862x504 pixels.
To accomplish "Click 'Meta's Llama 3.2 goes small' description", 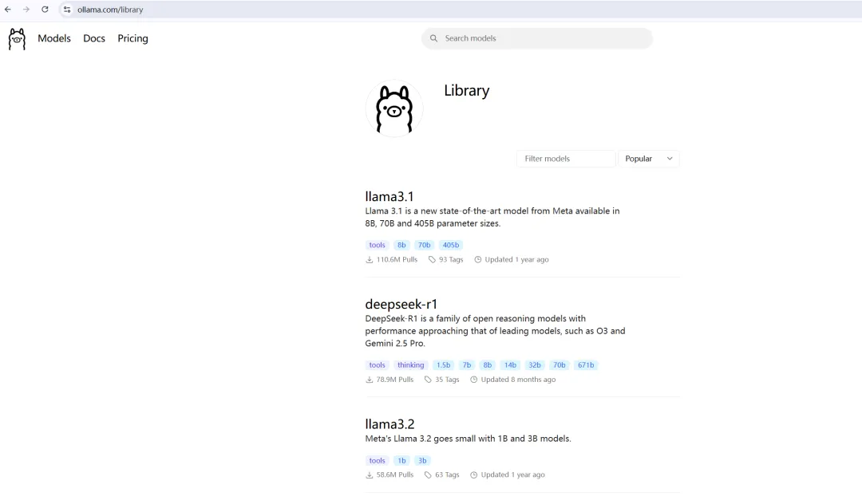I will [x=468, y=439].
